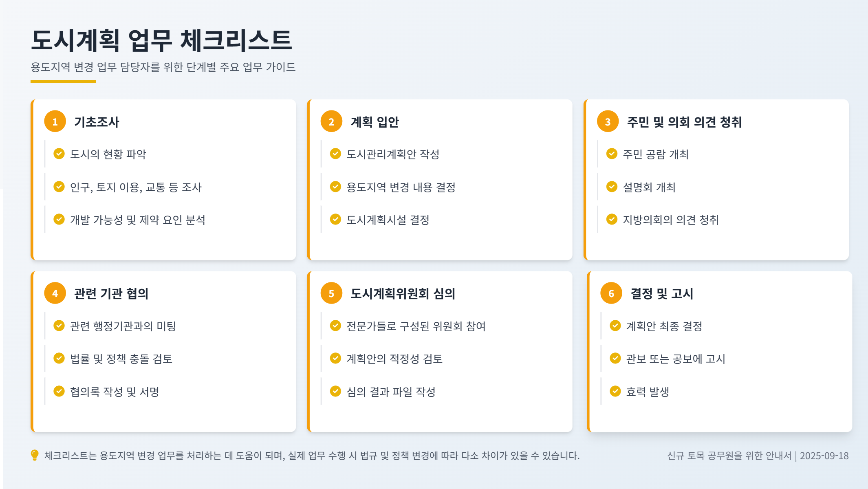Click the number 3 step badge
Image resolution: width=868 pixels, height=489 pixels.
point(608,121)
